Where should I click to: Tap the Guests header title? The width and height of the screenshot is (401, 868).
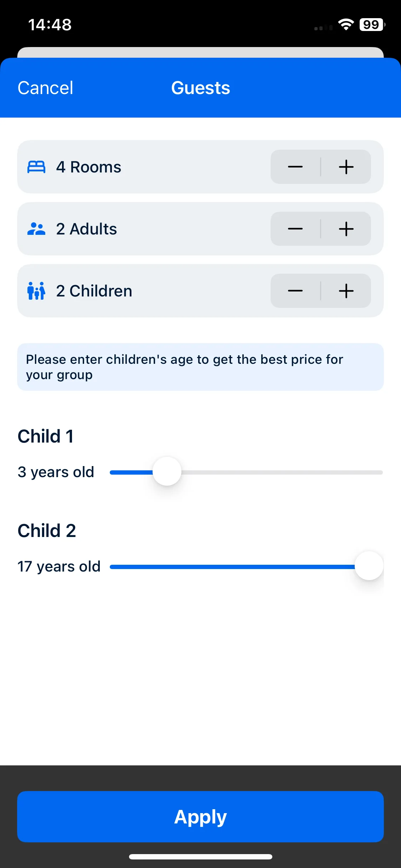click(x=201, y=88)
